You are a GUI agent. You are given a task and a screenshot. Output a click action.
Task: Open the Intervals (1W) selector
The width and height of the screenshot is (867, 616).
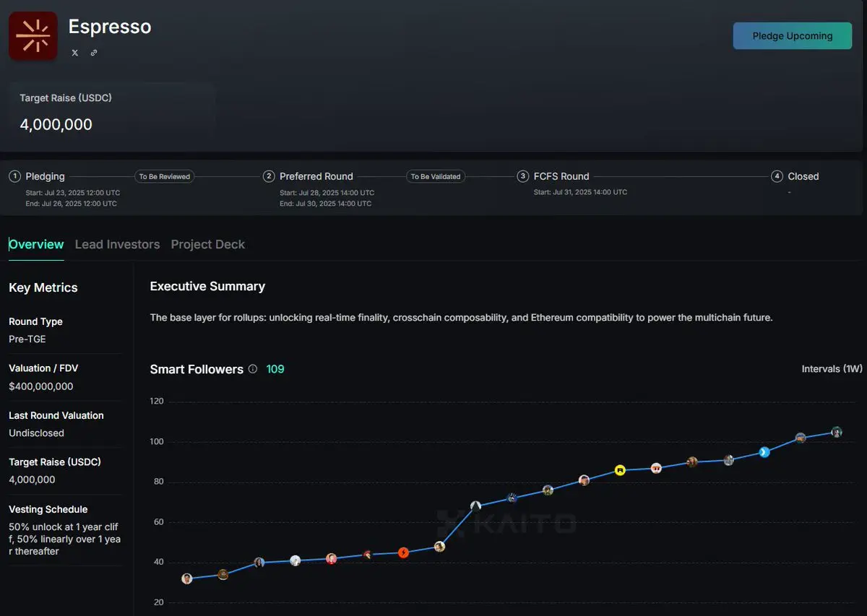pos(832,369)
